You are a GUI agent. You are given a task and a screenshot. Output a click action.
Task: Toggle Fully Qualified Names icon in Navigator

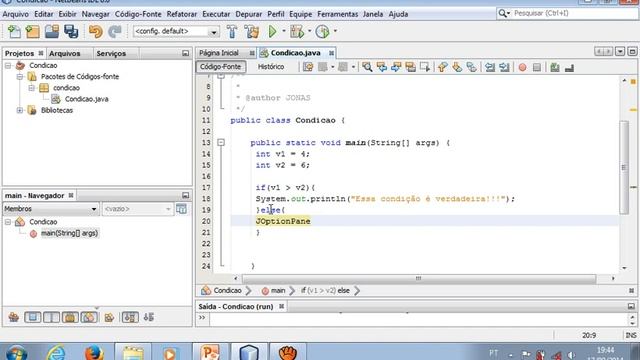pyautogui.click(x=109, y=317)
